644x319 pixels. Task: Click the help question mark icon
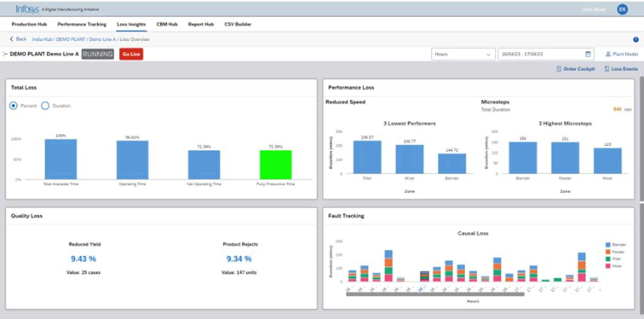click(x=636, y=40)
